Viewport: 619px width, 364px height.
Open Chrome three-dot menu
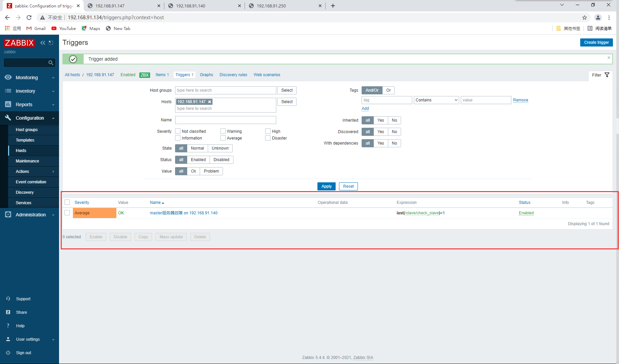pos(609,18)
